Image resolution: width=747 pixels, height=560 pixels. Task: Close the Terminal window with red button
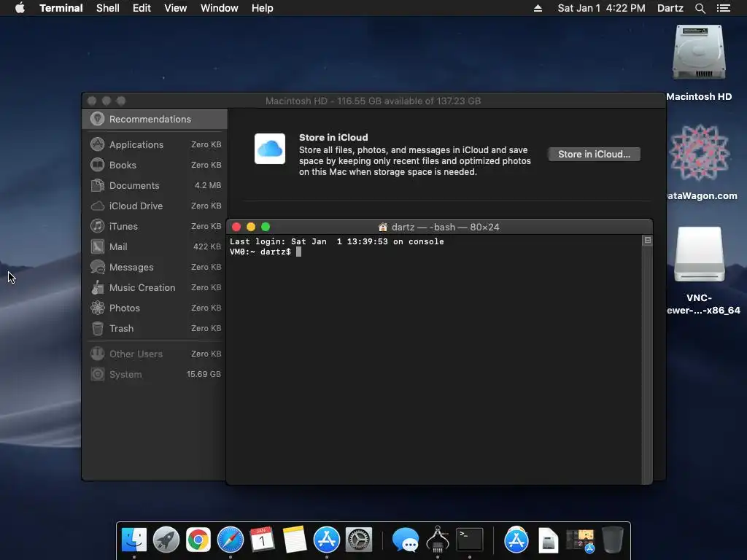pos(236,227)
